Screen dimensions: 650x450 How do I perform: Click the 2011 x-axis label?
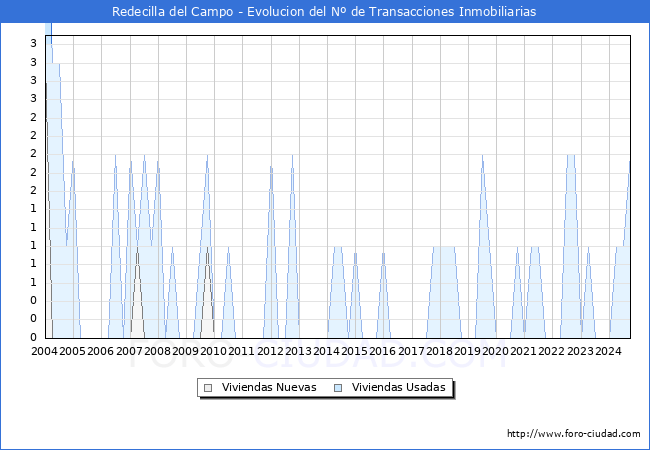pos(241,351)
